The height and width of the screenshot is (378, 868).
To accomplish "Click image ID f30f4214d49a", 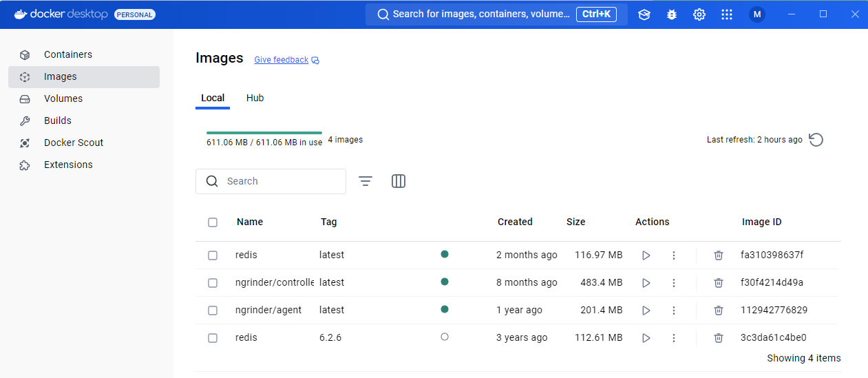I will 772,282.
